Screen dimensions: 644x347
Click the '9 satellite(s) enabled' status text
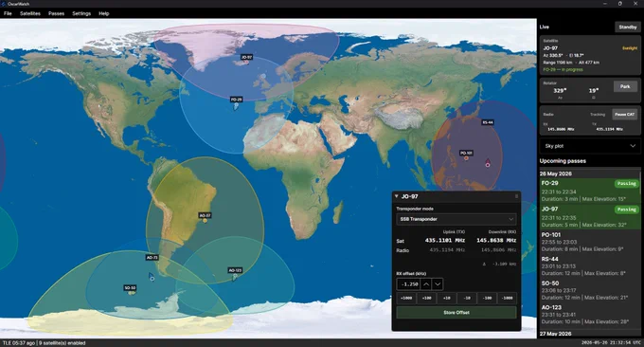(x=63, y=343)
